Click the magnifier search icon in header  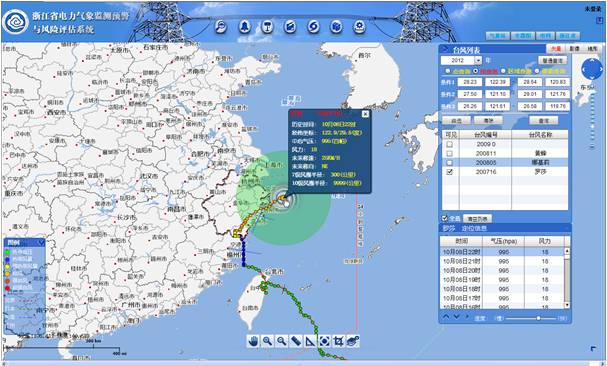pos(221,27)
